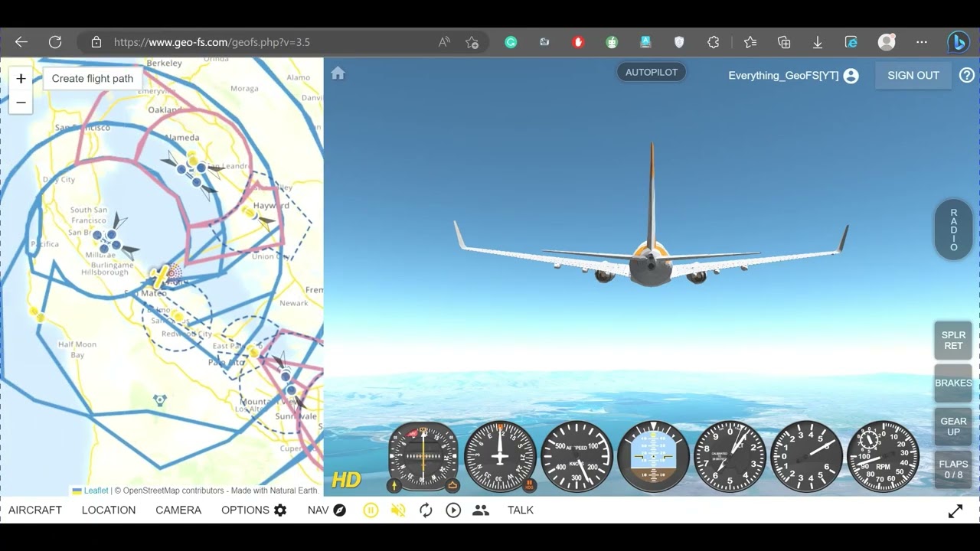Toggle the muted sound speaker icon

398,510
